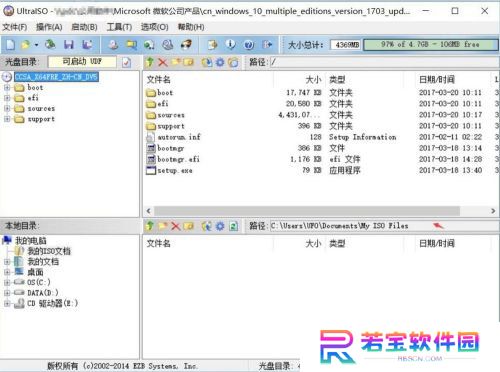Select the CCSA_X64FRE_ZH-CN_DV5 root node
Image resolution: width=500 pixels, height=372 pixels.
[56, 77]
